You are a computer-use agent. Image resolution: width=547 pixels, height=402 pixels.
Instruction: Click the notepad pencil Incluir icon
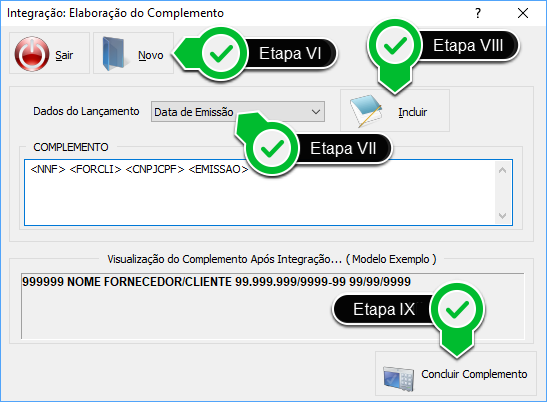click(366, 111)
